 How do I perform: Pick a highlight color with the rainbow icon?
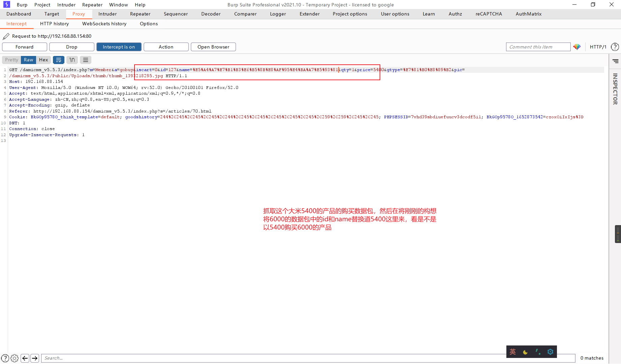point(577,47)
